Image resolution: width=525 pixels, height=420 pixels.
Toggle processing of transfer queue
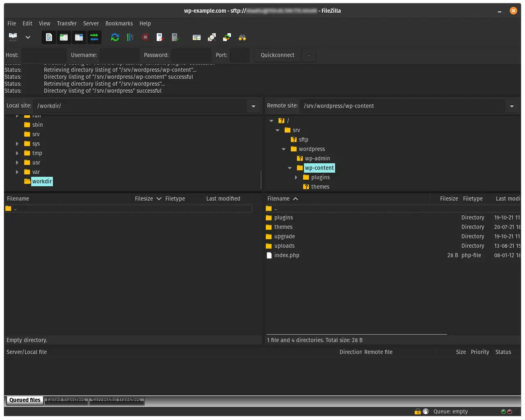130,37
